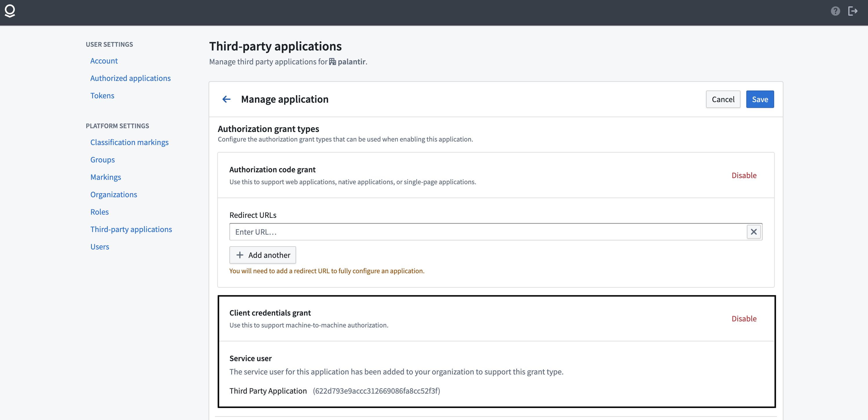
Task: Click the log out icon
Action: (853, 11)
